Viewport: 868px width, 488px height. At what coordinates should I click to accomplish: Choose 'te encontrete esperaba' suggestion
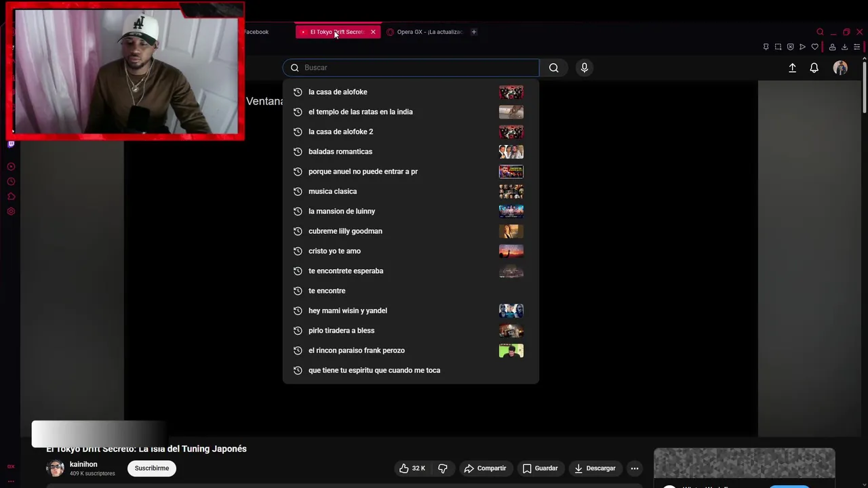pos(411,271)
